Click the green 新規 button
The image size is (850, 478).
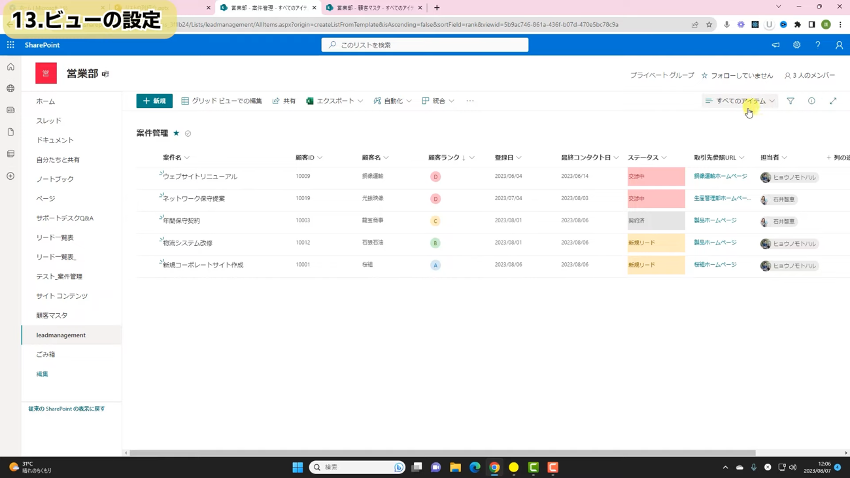click(x=154, y=101)
